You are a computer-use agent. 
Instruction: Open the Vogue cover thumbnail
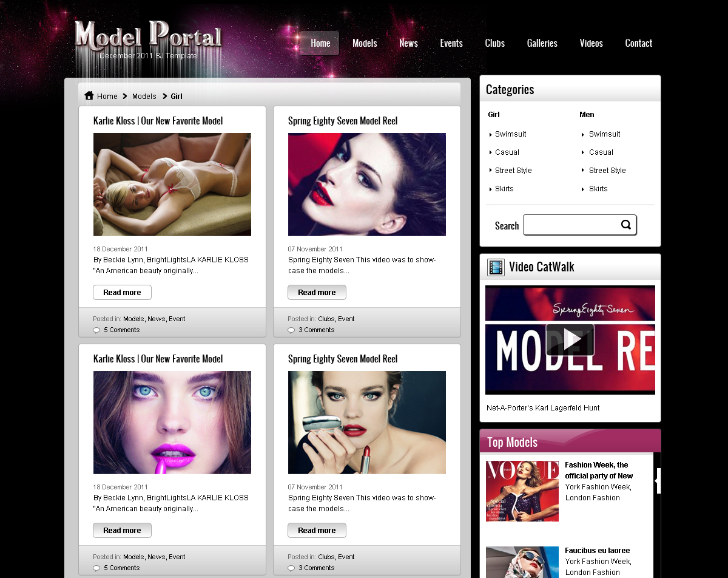point(522,491)
